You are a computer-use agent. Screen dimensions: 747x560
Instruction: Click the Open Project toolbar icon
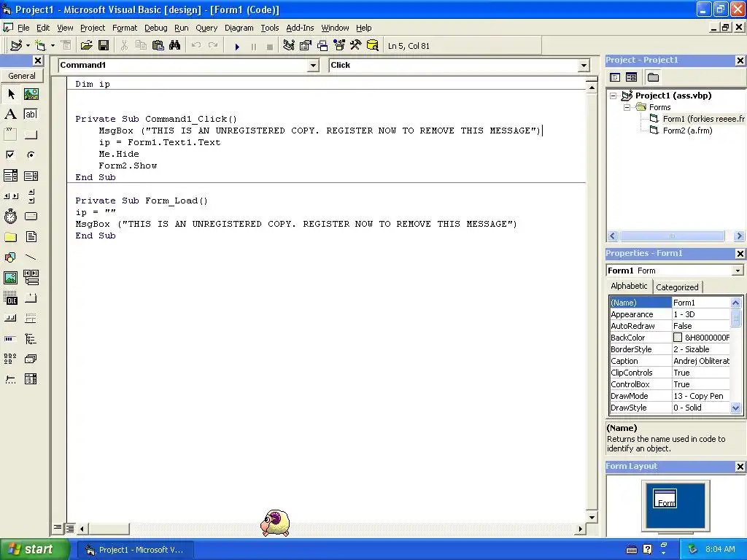tap(86, 45)
